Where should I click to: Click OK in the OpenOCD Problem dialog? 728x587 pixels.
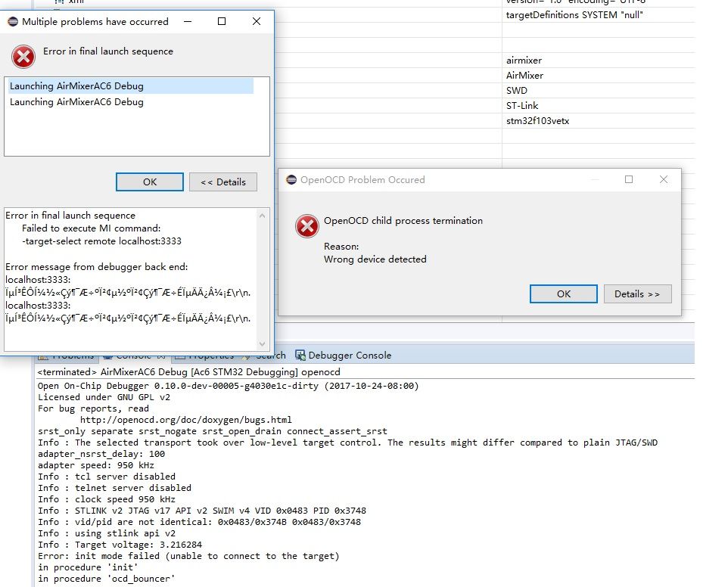[564, 293]
